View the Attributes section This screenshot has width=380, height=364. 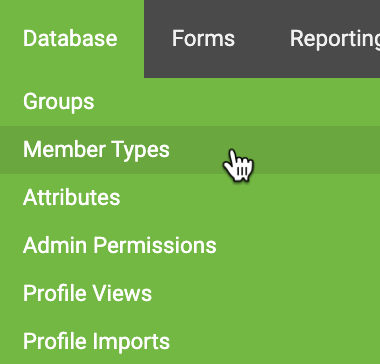tap(190, 198)
